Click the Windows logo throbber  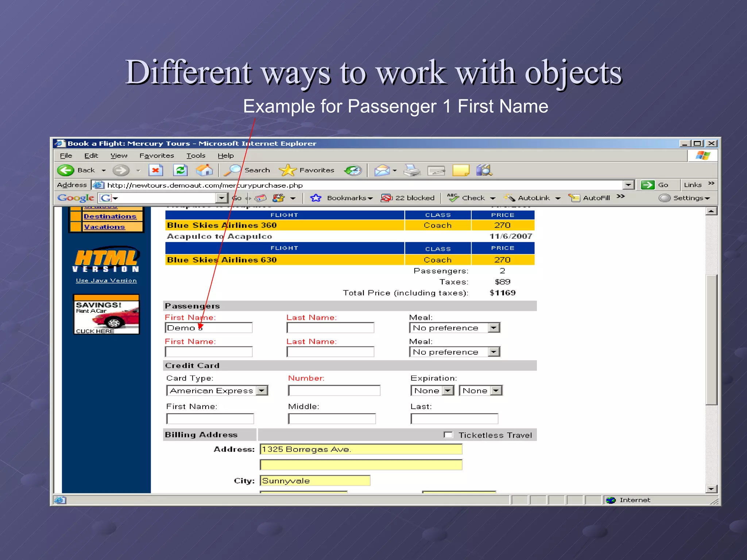pos(703,156)
